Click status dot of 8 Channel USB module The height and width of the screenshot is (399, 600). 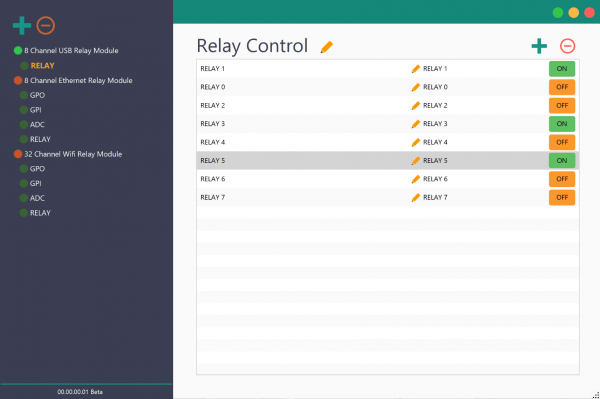[x=18, y=50]
